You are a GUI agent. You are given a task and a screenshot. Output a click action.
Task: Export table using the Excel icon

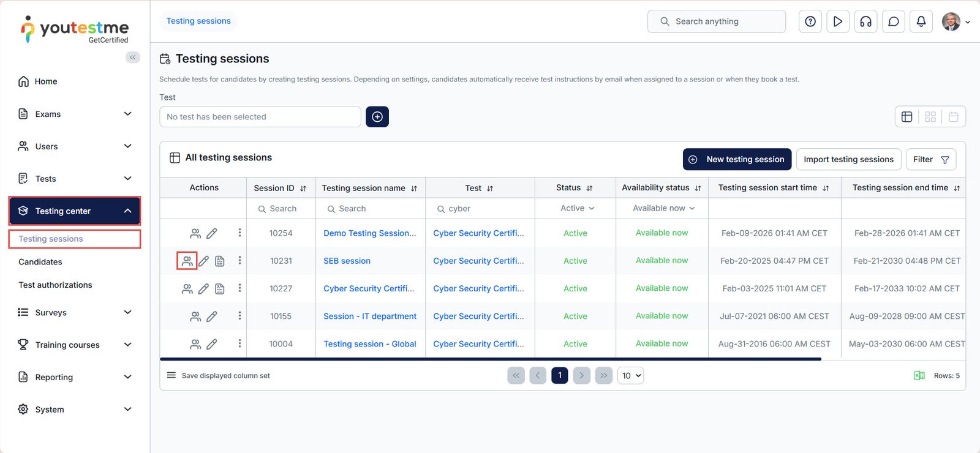click(x=919, y=376)
